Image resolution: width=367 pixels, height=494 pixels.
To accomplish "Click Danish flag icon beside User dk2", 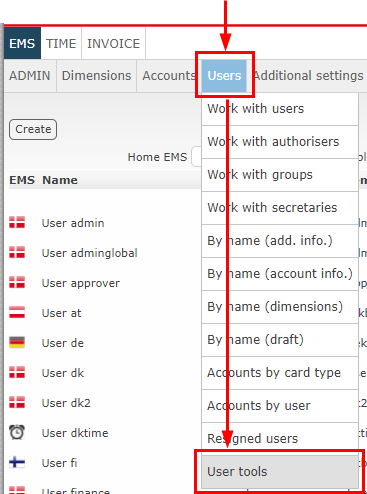I will (17, 402).
